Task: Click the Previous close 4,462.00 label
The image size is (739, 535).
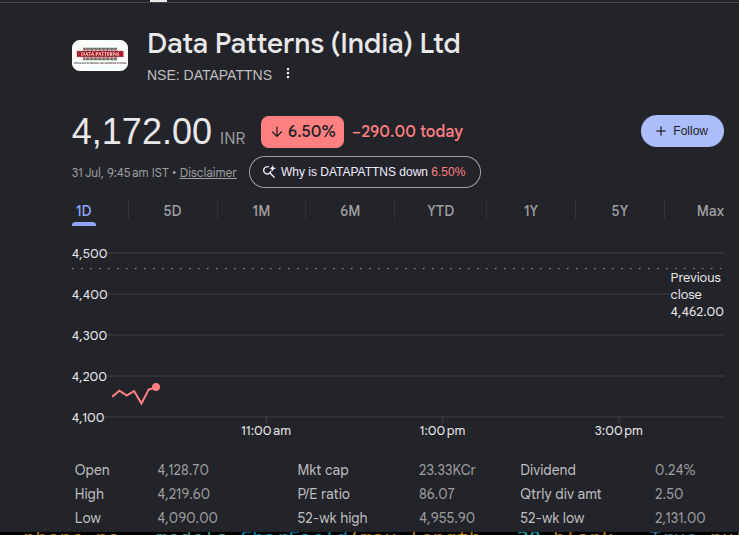Action: 697,295
